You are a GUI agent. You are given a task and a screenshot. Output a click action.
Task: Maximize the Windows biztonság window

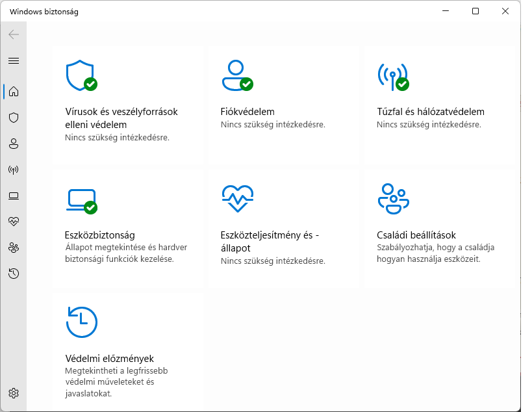[x=475, y=11]
